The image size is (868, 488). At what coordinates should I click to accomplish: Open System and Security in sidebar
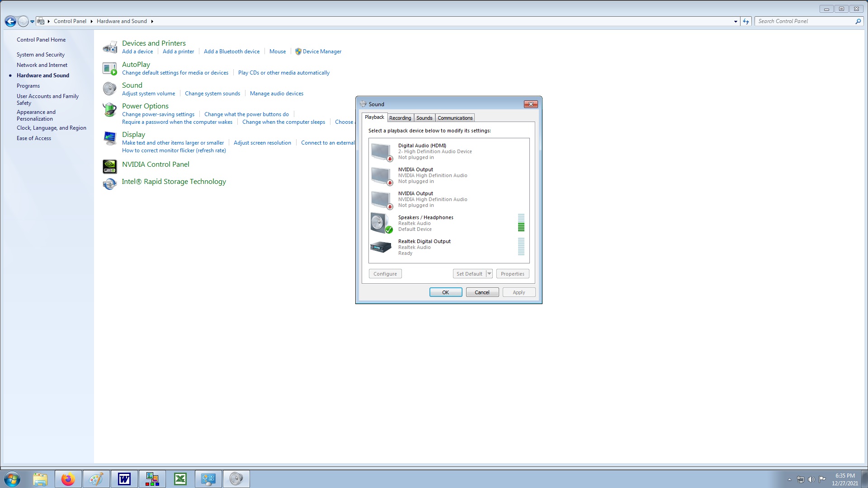[41, 55]
